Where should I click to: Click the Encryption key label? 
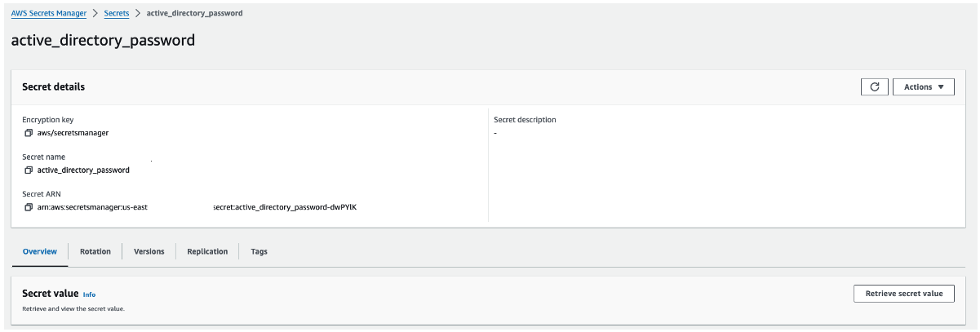tap(48, 119)
